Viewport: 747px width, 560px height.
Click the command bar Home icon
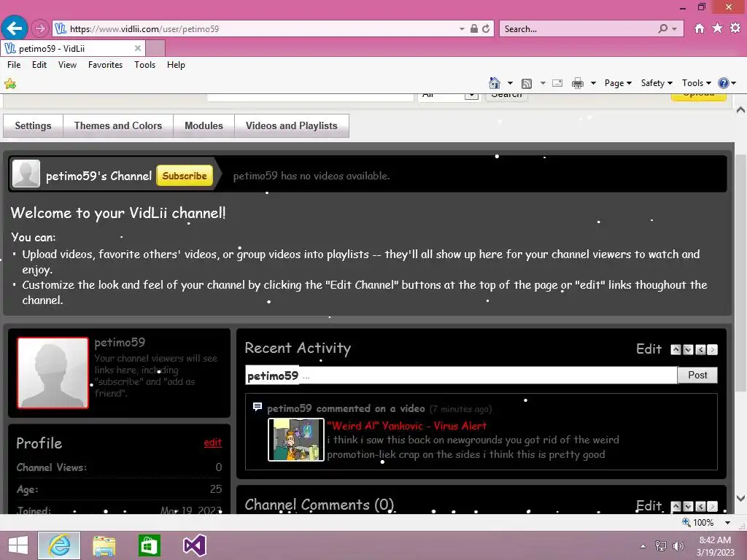click(x=495, y=83)
